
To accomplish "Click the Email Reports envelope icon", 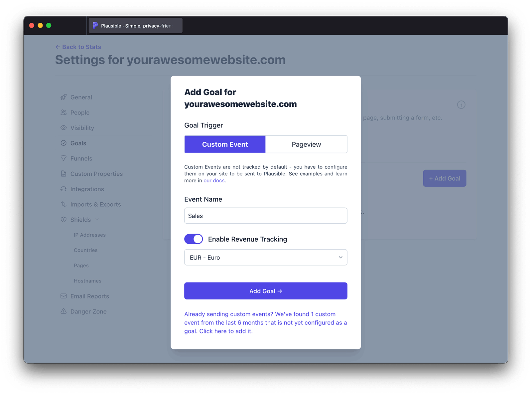I will pos(64,296).
